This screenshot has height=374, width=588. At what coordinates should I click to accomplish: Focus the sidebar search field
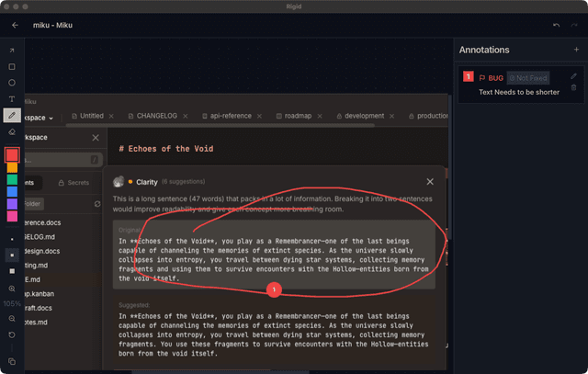tap(63, 160)
